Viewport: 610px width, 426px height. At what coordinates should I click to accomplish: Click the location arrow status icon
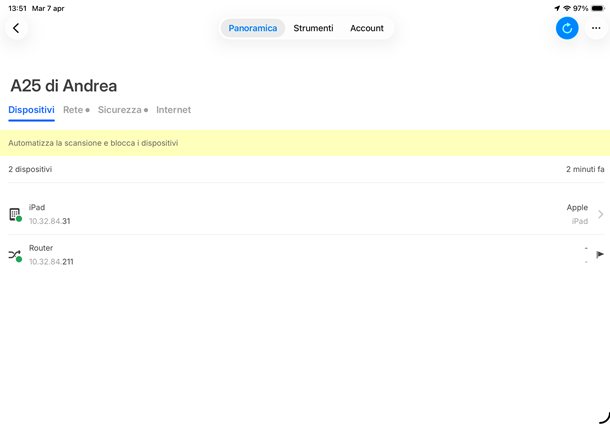[557, 8]
